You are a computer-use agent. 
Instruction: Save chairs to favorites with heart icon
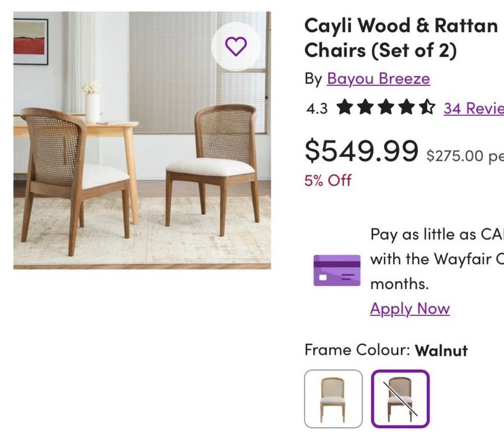(236, 47)
